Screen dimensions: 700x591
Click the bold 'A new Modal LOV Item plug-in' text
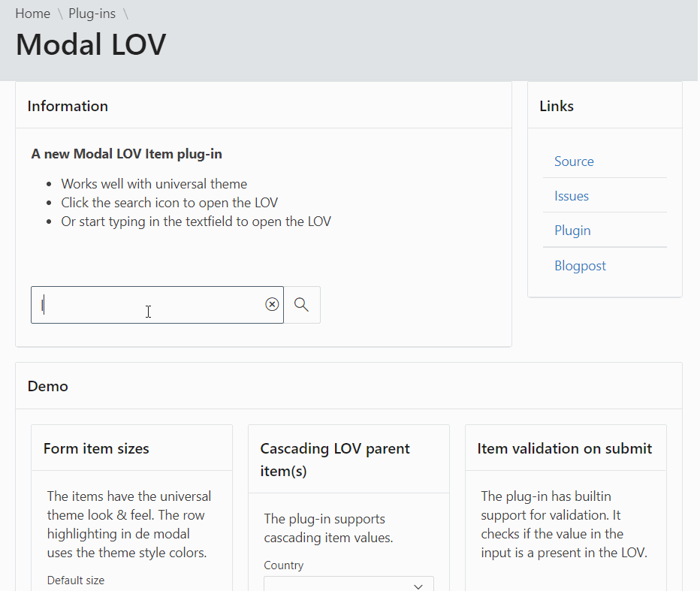pyautogui.click(x=127, y=154)
